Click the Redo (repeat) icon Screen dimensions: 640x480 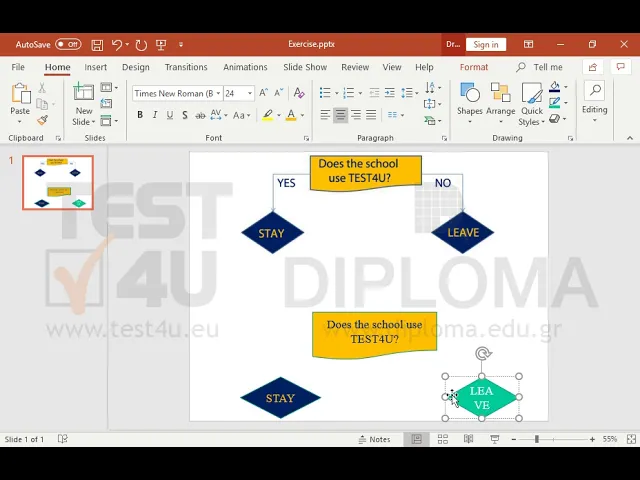tap(141, 45)
